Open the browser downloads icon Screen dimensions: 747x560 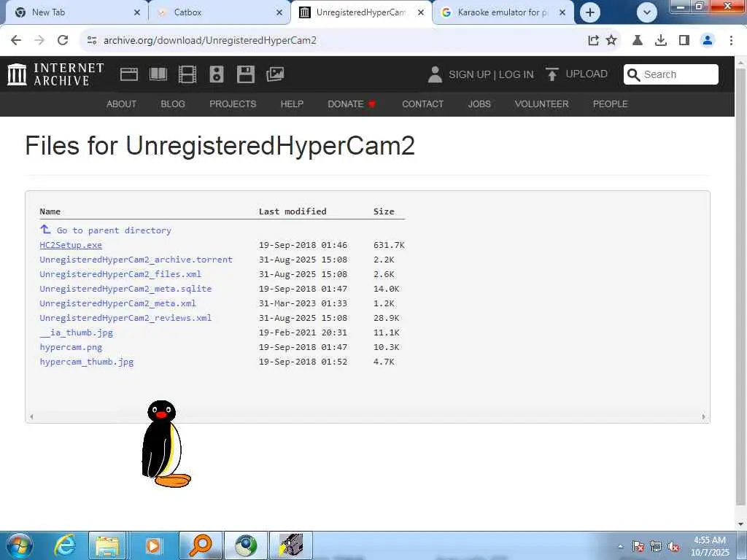[x=661, y=41]
